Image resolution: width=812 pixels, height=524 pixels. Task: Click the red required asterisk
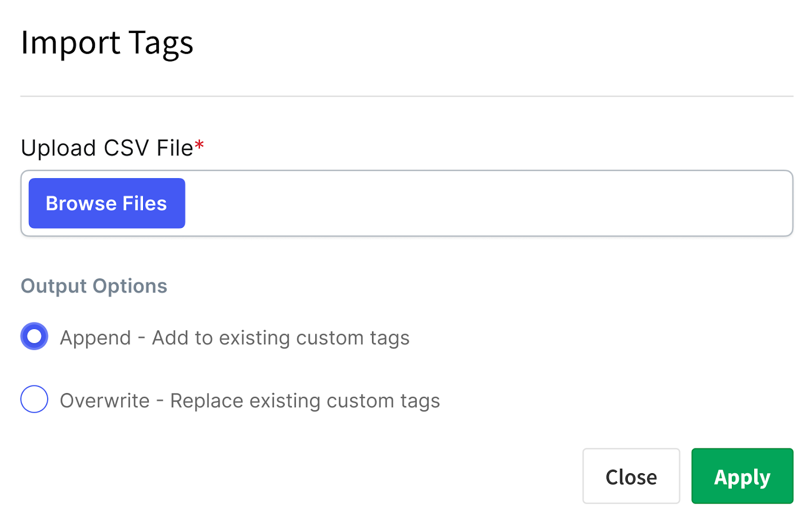(x=199, y=146)
